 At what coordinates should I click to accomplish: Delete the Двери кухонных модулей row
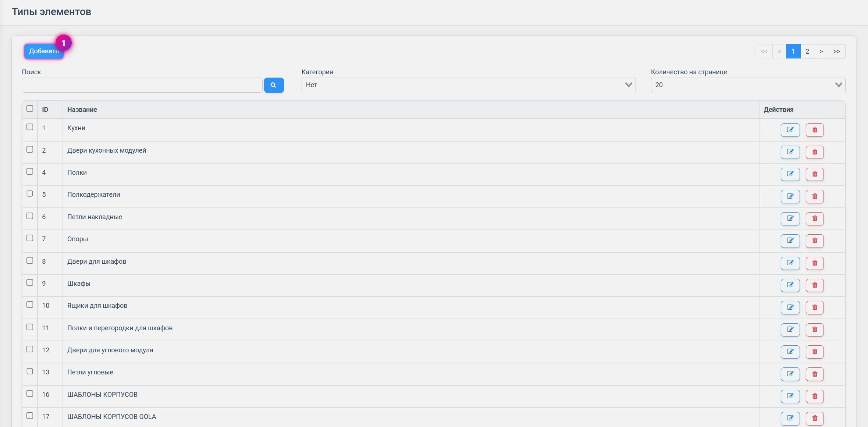coord(814,152)
